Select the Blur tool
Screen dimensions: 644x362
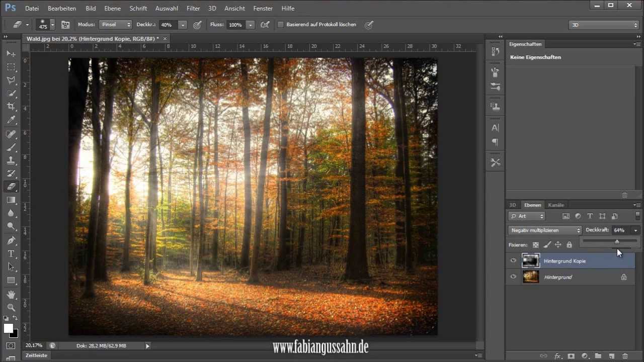point(11,213)
